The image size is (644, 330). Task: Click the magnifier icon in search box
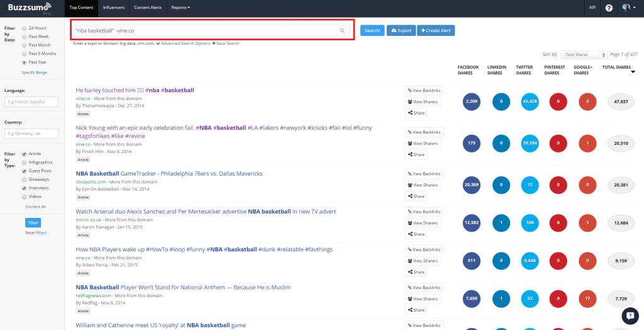[x=342, y=30]
